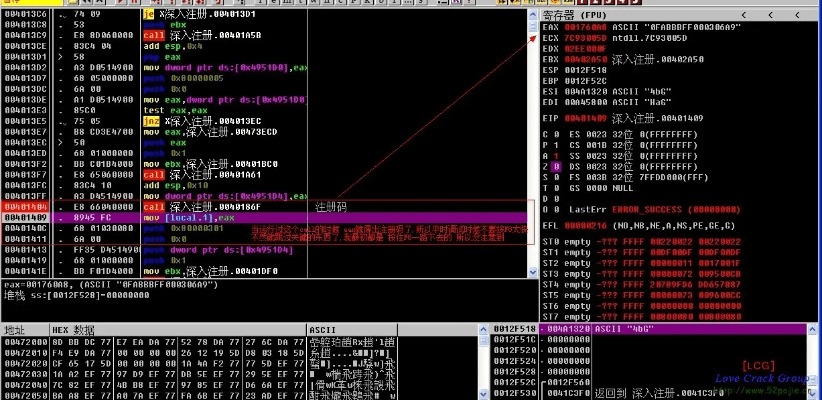Click the S flag bit value
Viewport: 822px width, 400px height.
(x=556, y=177)
